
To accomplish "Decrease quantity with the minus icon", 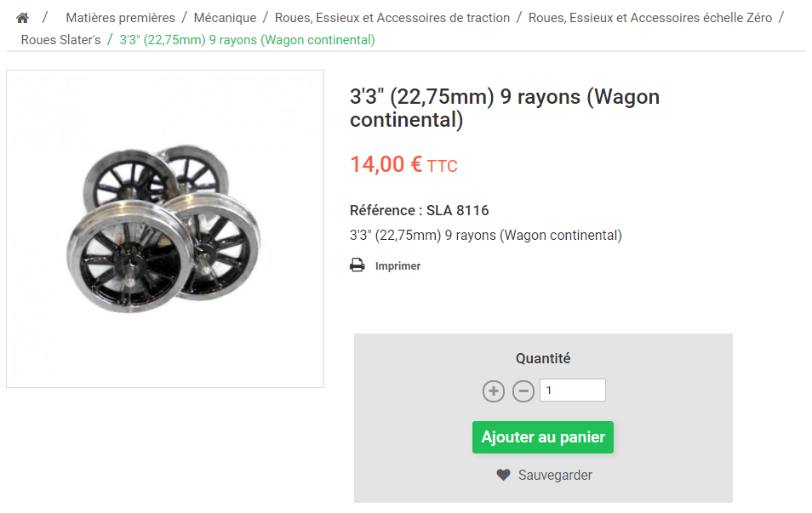I will click(523, 391).
